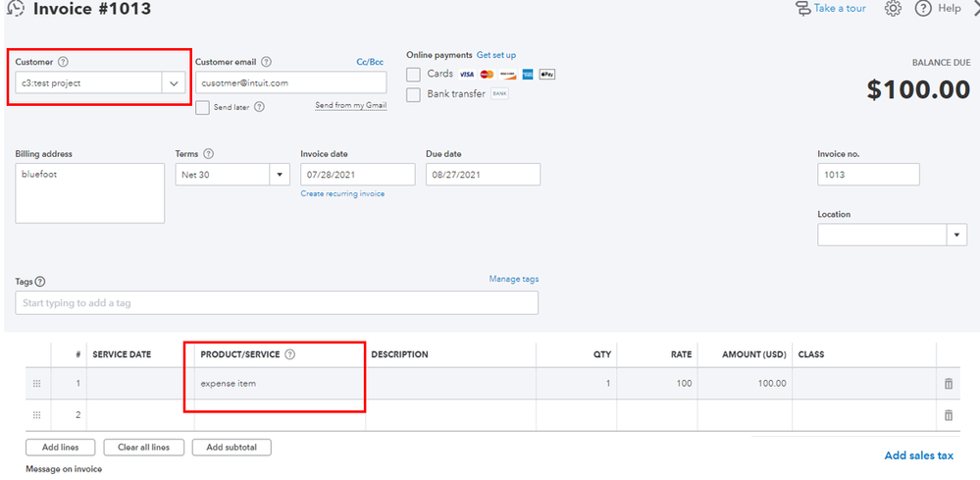Screen dimensions: 980x480
Task: Click the RATE cell showing 100
Action: [x=657, y=384]
